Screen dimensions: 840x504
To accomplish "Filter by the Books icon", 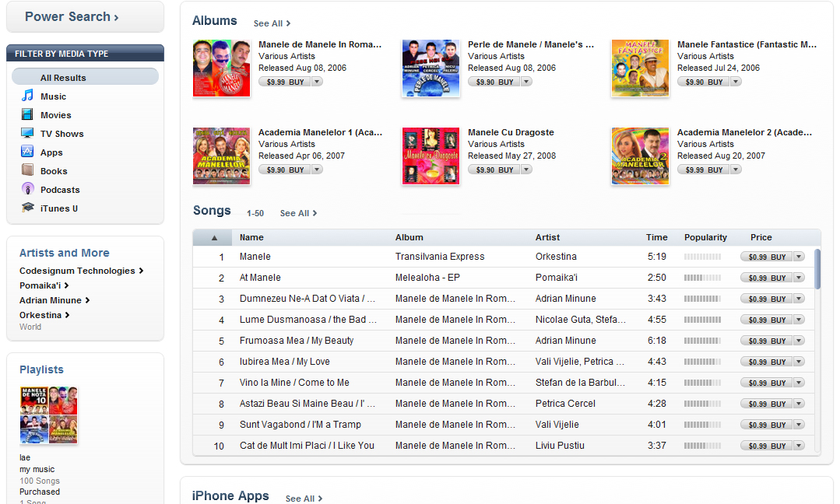I will click(x=27, y=170).
